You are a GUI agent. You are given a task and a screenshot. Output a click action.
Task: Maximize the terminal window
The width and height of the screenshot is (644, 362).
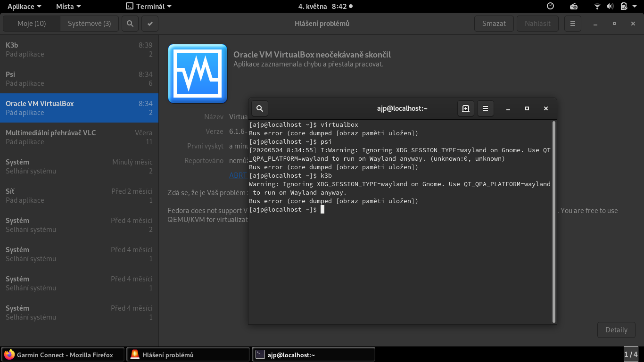[527, 108]
